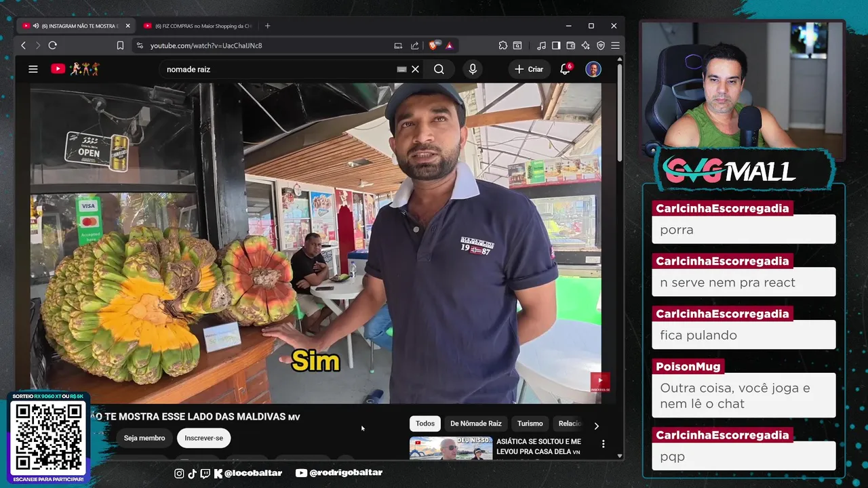
Task: Open the Brave VPN shield icon
Action: click(x=601, y=45)
